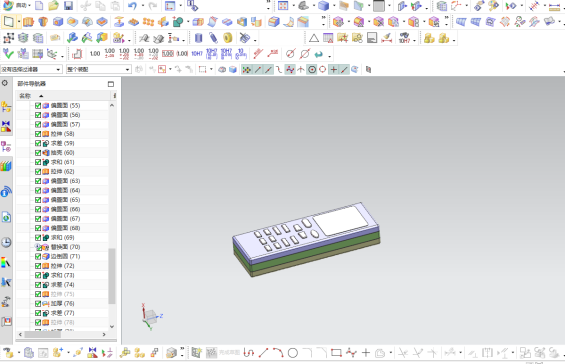Image resolution: width=565 pixels, height=364 pixels.
Task: Click the teal return arrow icon
Action: pos(319,54)
